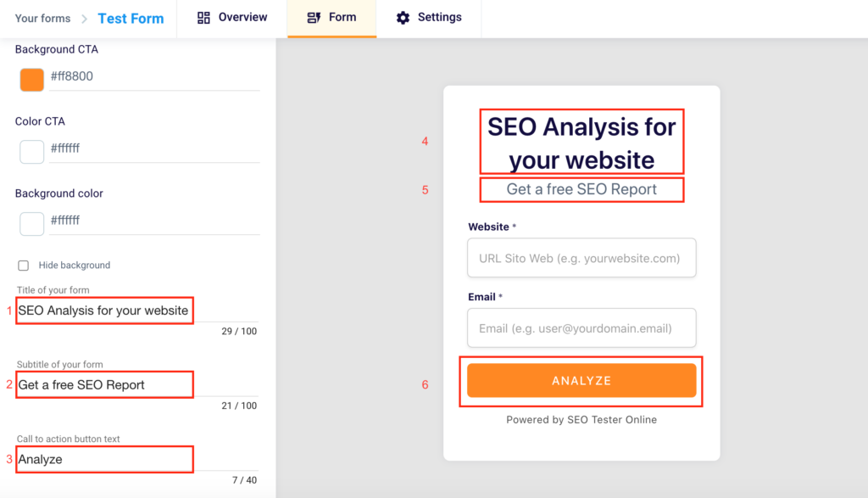Viewport: 868px width, 498px height.
Task: Pick the Background color swatch
Action: pos(32,224)
